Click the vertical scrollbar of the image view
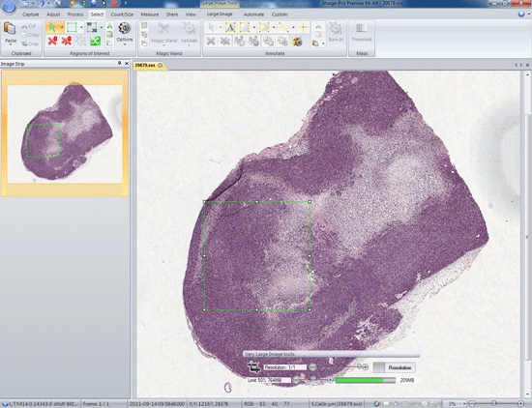The image size is (532, 408). [527, 234]
